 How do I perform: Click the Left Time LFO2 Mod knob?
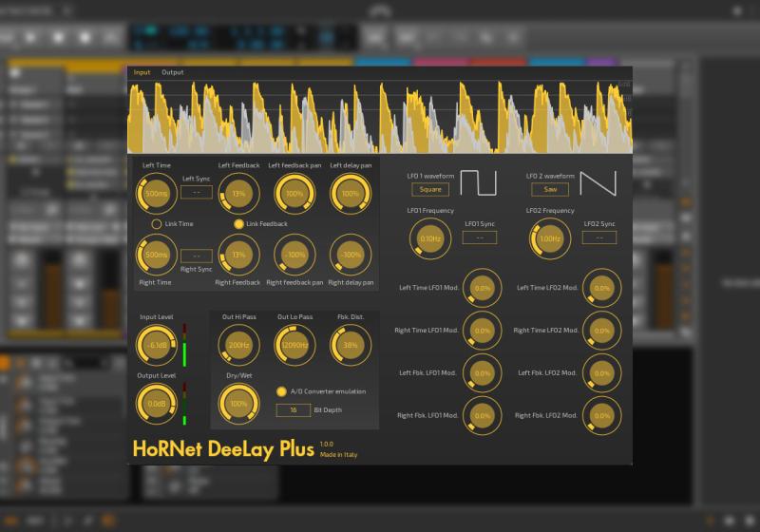[x=602, y=288]
